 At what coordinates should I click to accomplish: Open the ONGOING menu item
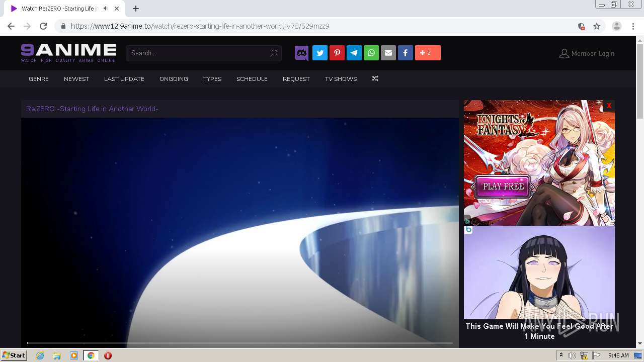click(x=174, y=79)
